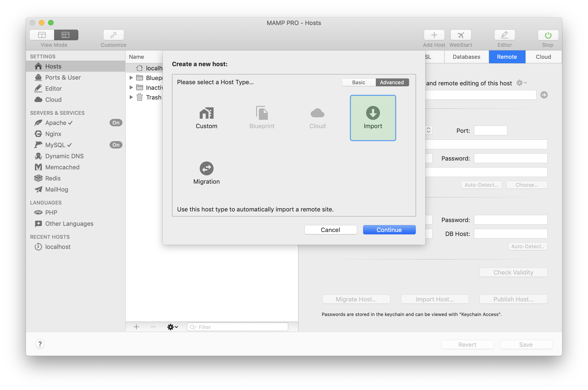The width and height of the screenshot is (588, 390).
Task: Open the Cloud tab of host settings
Action: tap(543, 57)
